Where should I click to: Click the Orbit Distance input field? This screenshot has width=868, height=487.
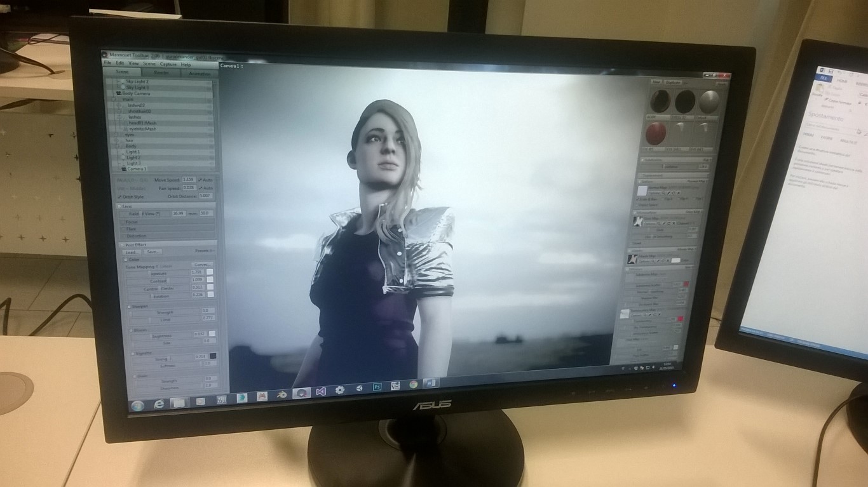(205, 196)
